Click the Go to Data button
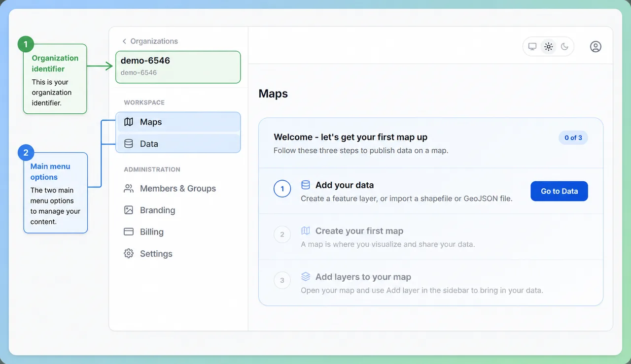 coord(559,191)
